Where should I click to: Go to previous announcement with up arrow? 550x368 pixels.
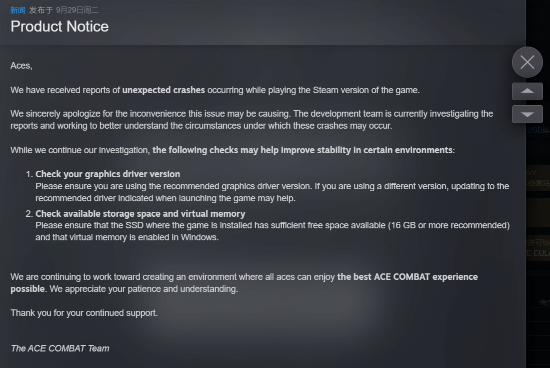click(527, 92)
